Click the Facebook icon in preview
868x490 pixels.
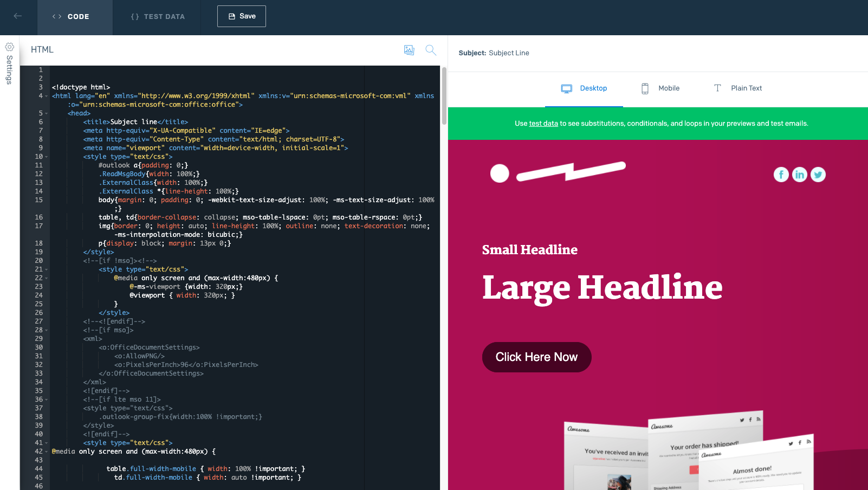(x=781, y=175)
